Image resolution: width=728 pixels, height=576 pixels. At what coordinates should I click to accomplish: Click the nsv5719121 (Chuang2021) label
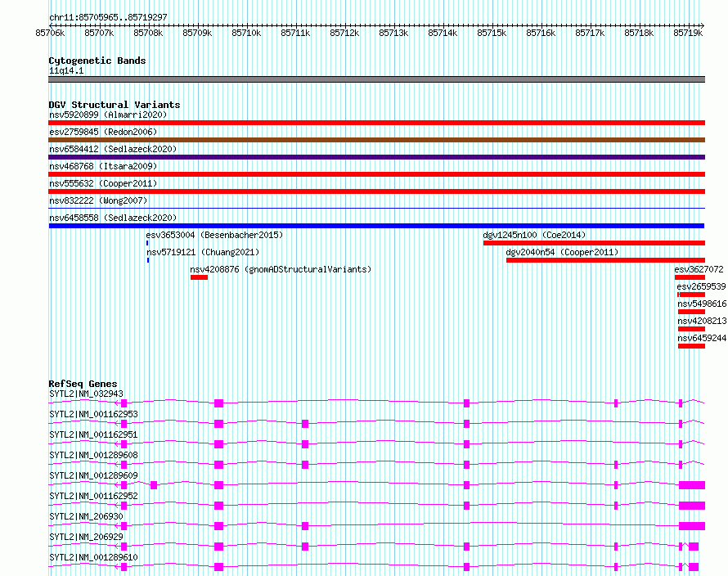[203, 252]
